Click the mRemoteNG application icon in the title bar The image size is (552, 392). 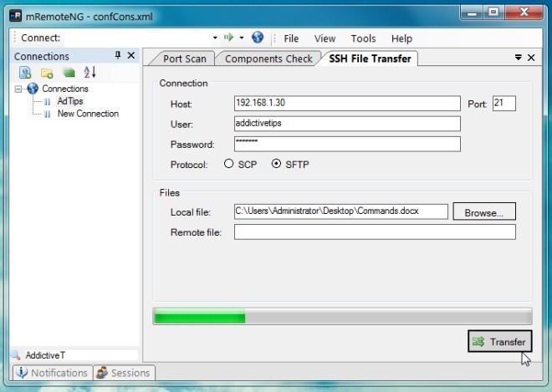pos(15,16)
